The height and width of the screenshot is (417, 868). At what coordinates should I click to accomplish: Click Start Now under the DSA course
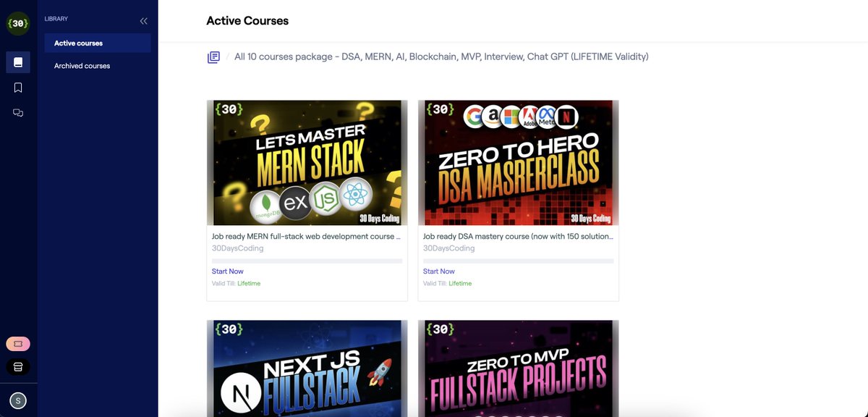point(438,271)
